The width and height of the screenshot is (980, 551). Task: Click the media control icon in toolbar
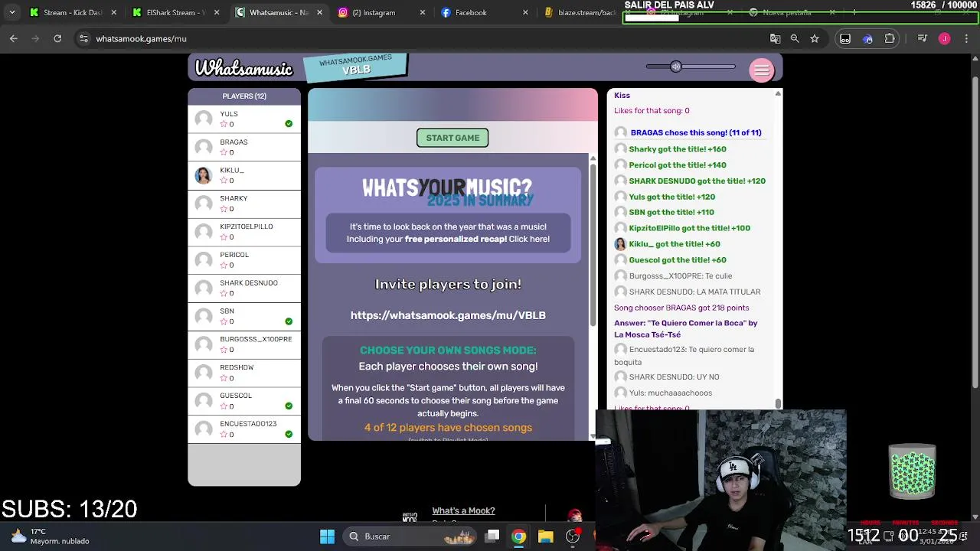(923, 38)
